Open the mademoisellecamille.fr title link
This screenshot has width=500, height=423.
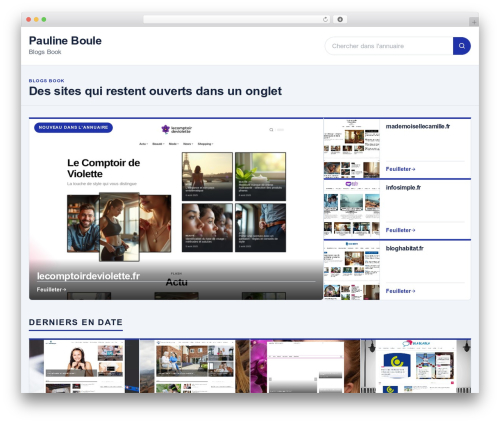[x=418, y=126]
